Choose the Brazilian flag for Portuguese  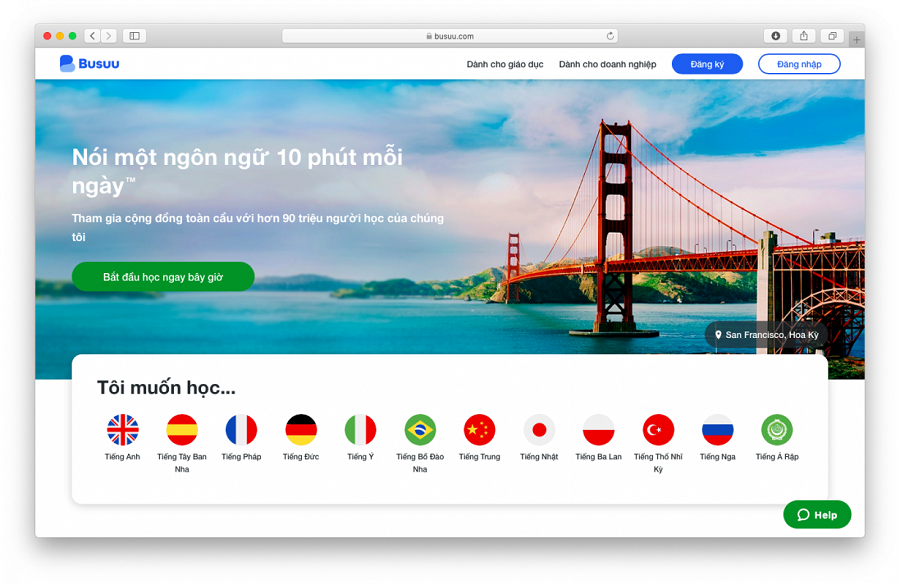point(420,430)
